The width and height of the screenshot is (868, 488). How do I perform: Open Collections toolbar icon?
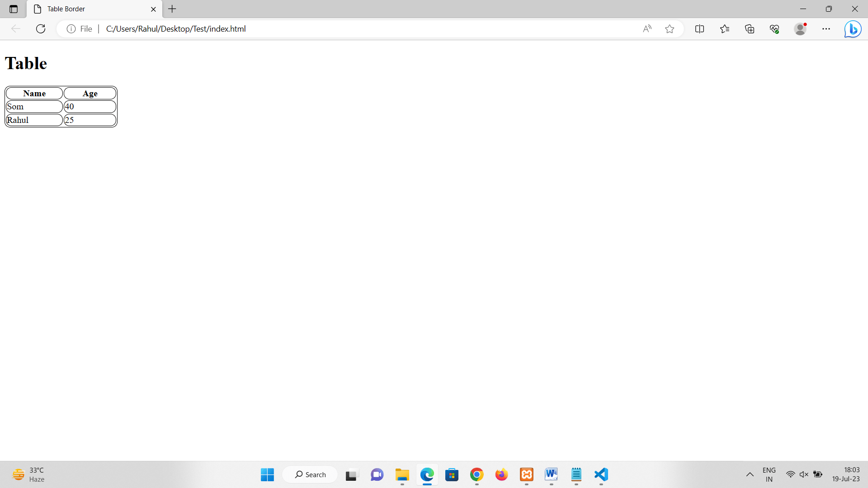(750, 29)
